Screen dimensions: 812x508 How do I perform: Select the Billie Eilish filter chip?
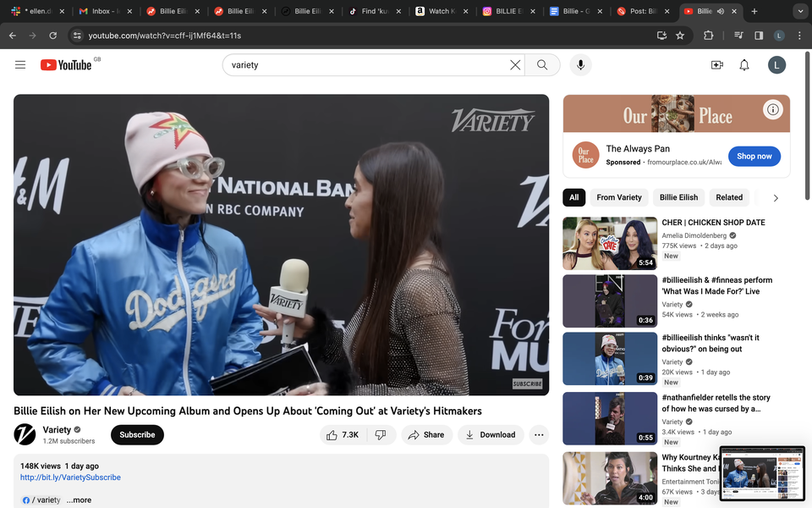tap(678, 197)
